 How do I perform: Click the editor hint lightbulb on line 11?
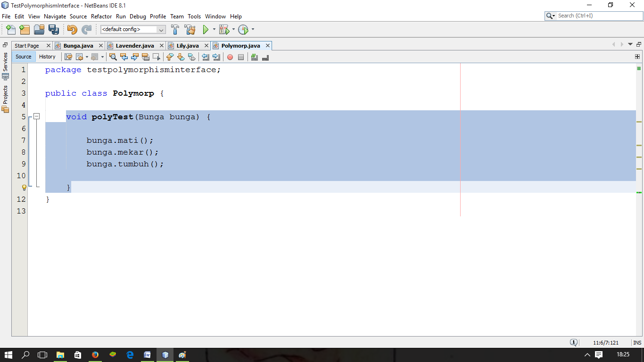click(x=24, y=187)
